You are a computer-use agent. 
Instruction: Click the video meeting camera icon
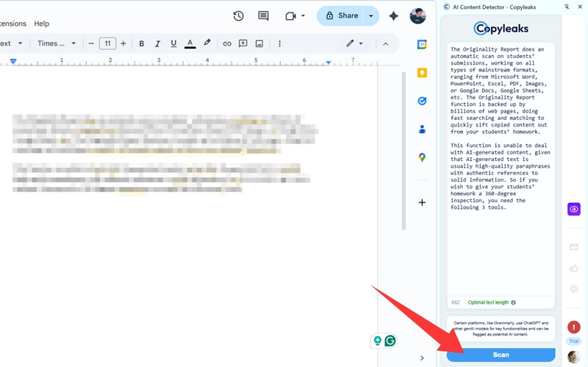click(290, 16)
